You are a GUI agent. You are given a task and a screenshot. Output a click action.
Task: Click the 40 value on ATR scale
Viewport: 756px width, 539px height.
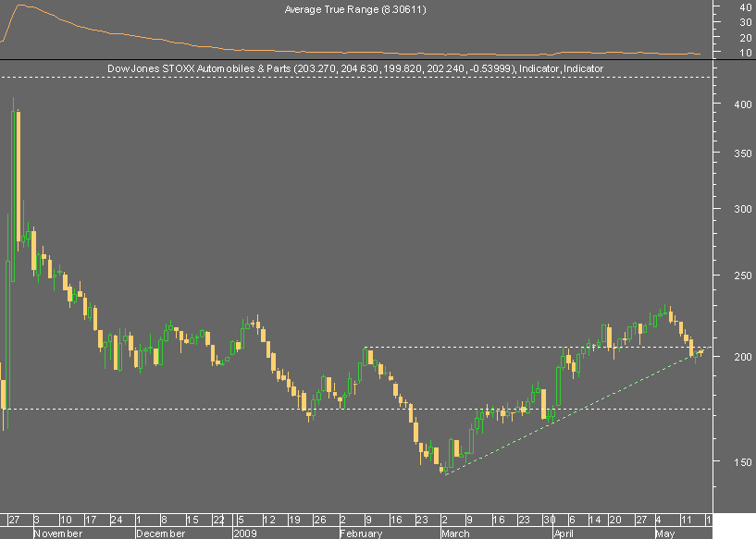click(x=746, y=7)
